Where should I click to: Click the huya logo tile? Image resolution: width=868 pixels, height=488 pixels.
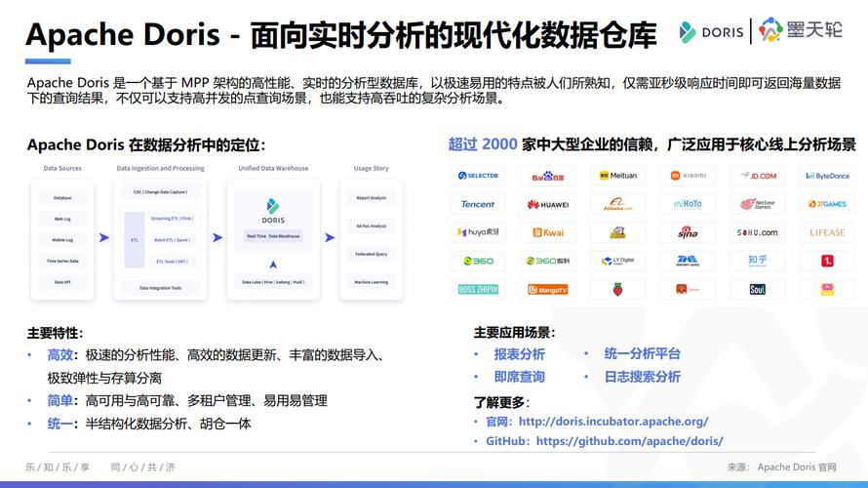478,232
